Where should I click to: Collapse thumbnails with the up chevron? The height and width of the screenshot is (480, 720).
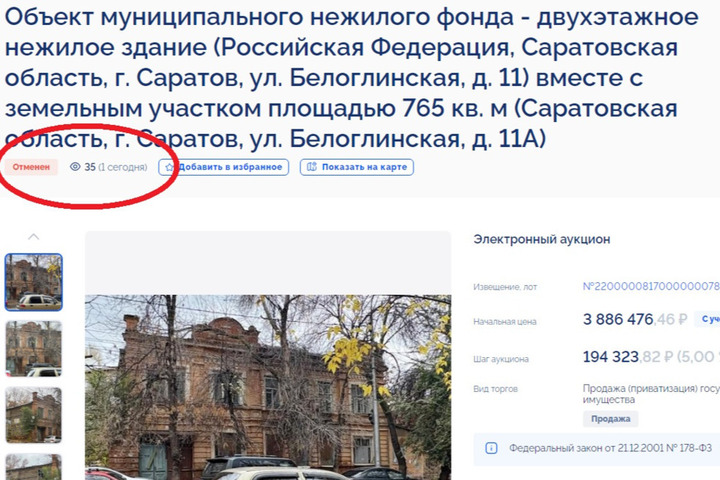click(x=34, y=237)
